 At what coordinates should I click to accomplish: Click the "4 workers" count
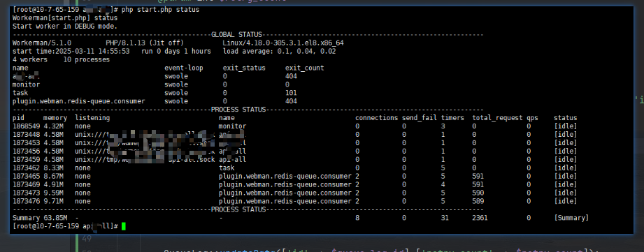pyautogui.click(x=30, y=59)
